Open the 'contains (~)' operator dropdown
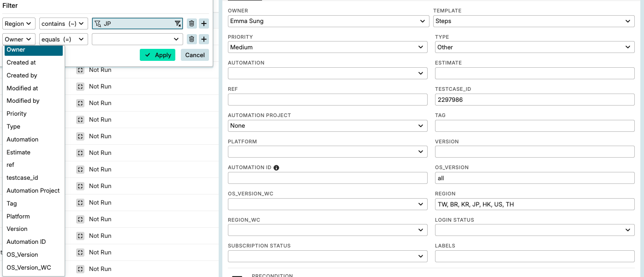Viewport: 644px width, 277px height. 63,24
